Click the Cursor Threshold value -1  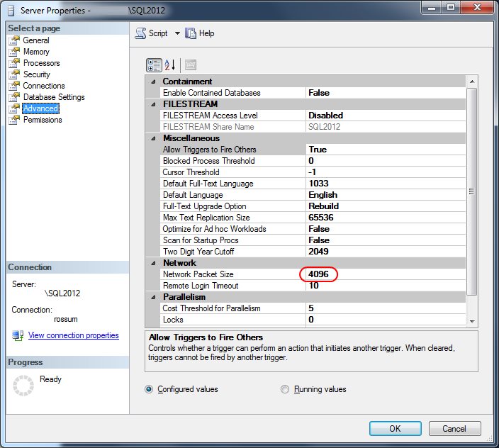312,172
